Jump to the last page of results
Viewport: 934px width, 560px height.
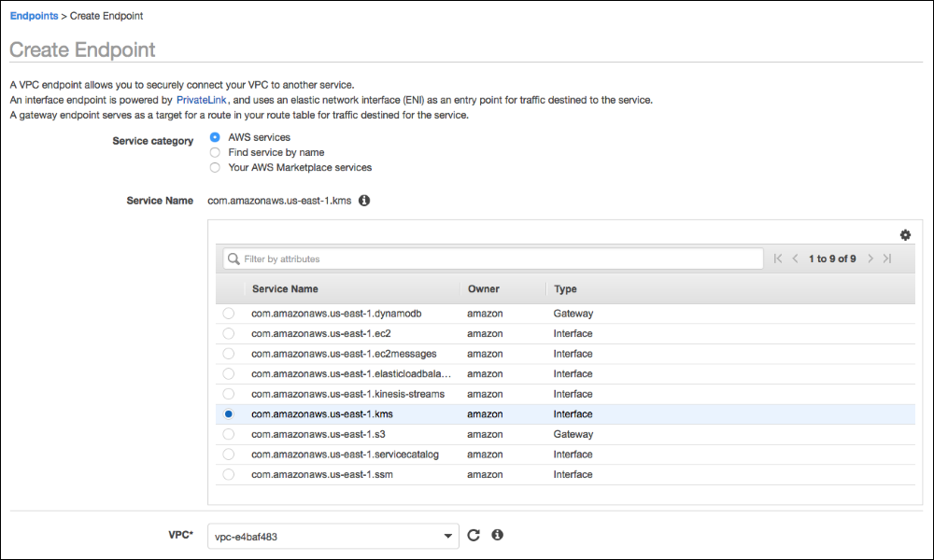pyautogui.click(x=887, y=259)
